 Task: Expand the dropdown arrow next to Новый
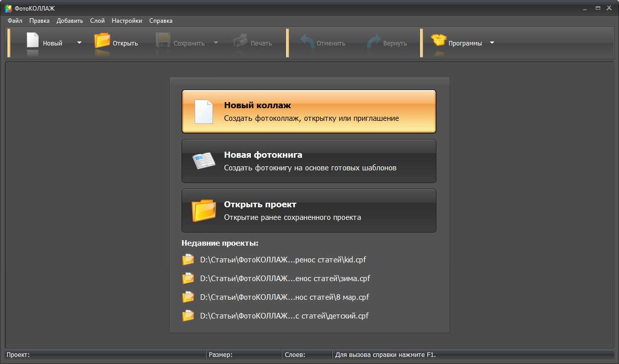point(79,43)
